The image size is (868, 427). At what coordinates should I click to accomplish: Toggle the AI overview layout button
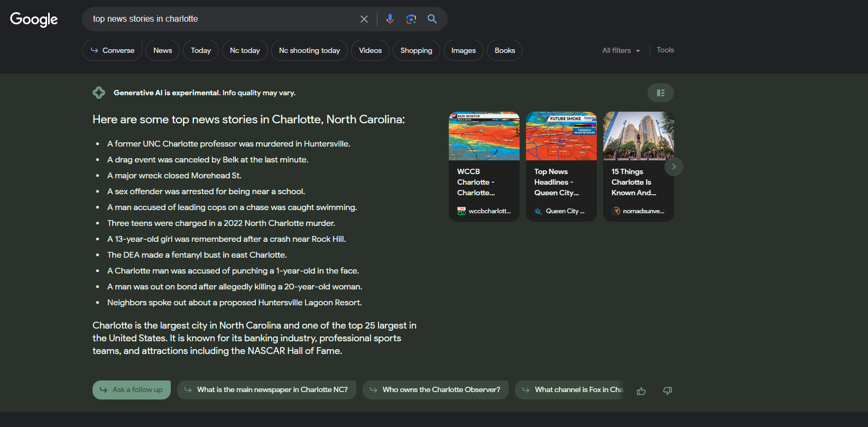661,93
